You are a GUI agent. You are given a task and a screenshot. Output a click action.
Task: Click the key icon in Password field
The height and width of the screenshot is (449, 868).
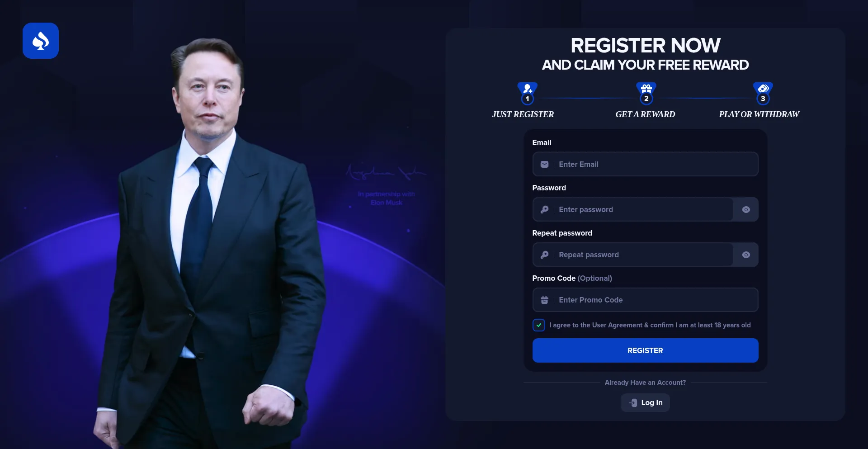pyautogui.click(x=544, y=209)
